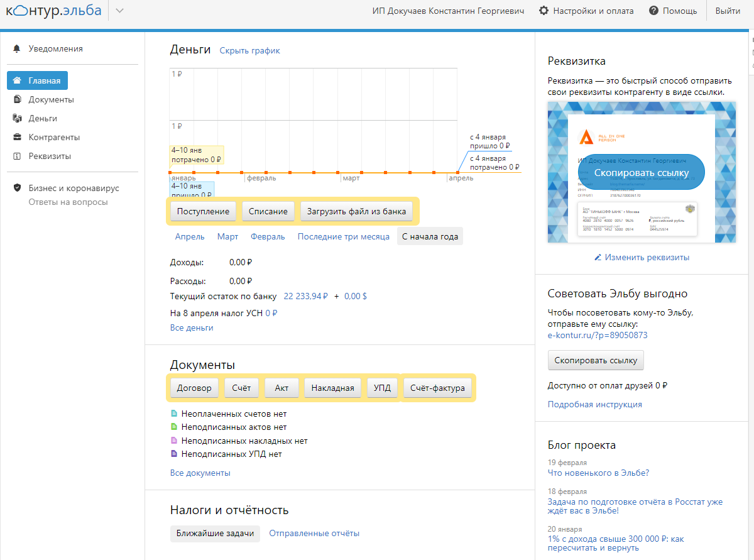
Task: Click the gear icon for Настройки и оплата
Action: pyautogui.click(x=544, y=11)
